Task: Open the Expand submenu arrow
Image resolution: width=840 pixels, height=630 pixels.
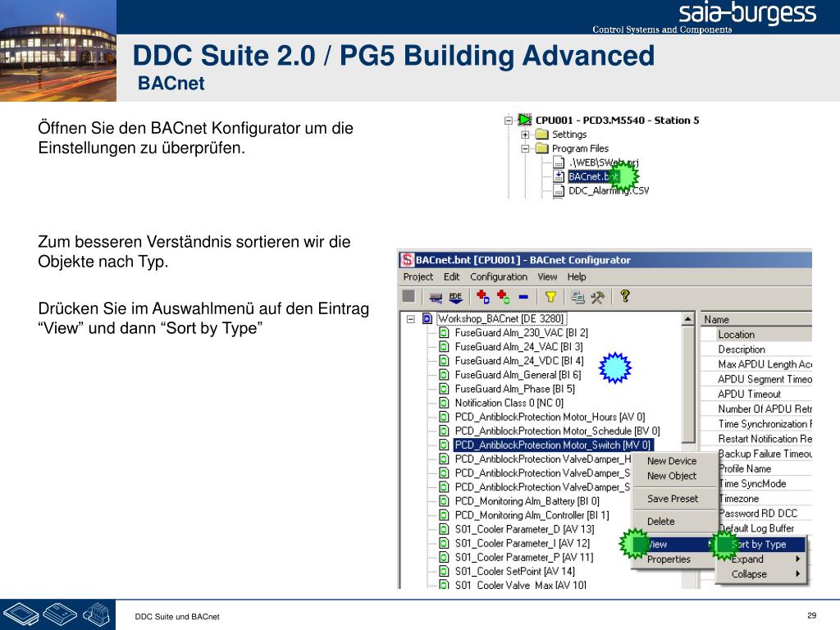Action: (797, 559)
